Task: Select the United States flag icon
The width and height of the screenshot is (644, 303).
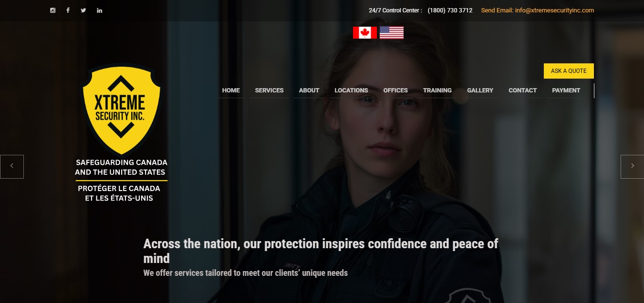Action: [392, 32]
